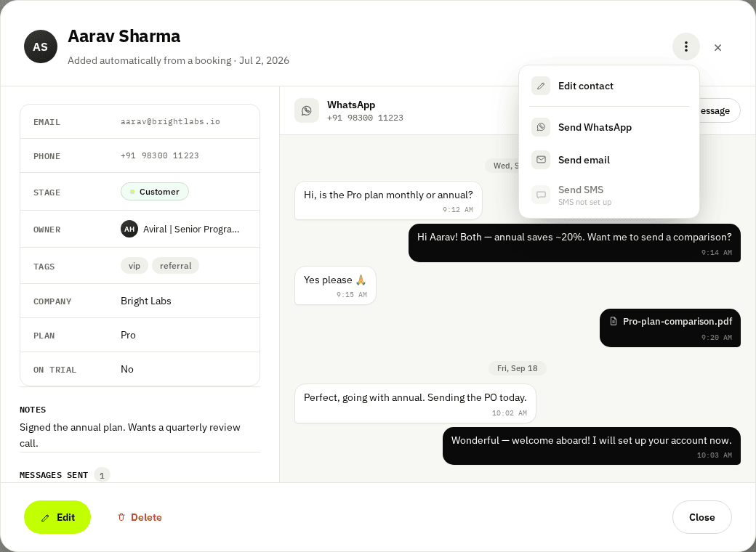Click the WhatsApp icon beside Send WhatsApp

[541, 127]
